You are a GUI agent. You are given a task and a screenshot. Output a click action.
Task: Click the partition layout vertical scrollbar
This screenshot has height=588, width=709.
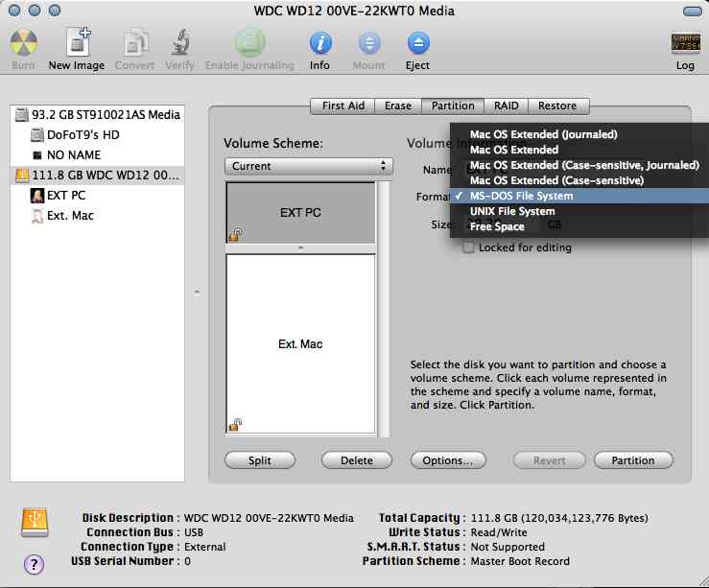point(385,309)
